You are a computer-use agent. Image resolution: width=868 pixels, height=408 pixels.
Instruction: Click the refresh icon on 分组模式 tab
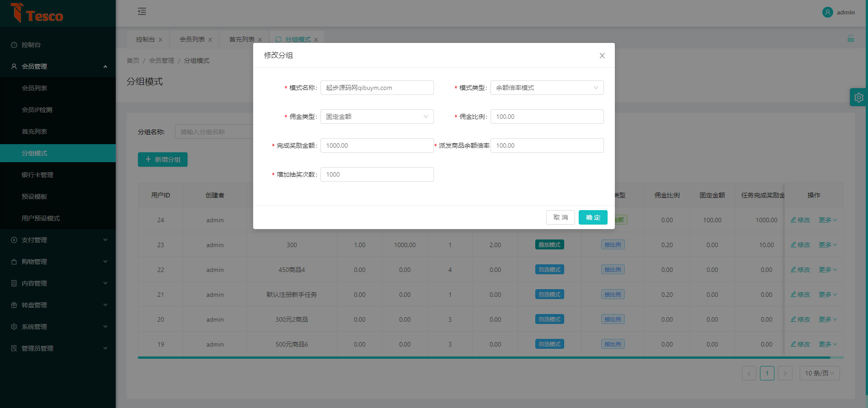pyautogui.click(x=278, y=39)
